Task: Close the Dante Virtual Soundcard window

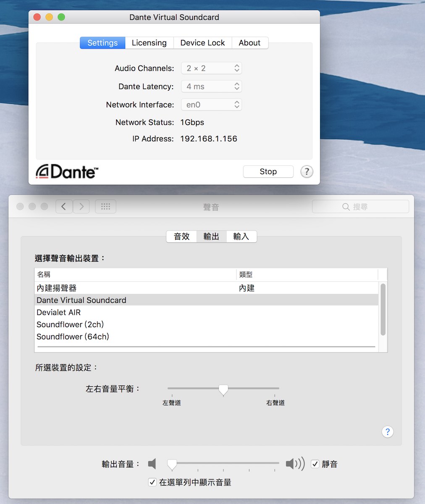Action: pyautogui.click(x=37, y=17)
